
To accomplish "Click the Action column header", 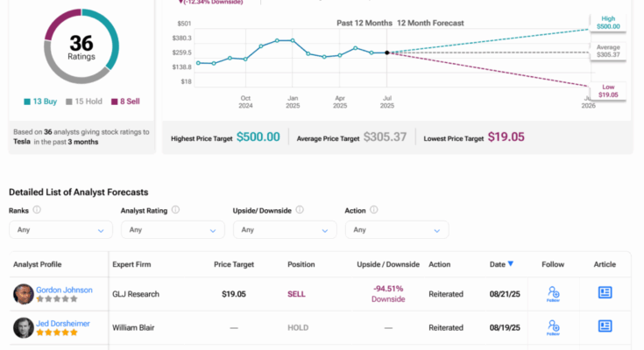I will pyautogui.click(x=440, y=264).
